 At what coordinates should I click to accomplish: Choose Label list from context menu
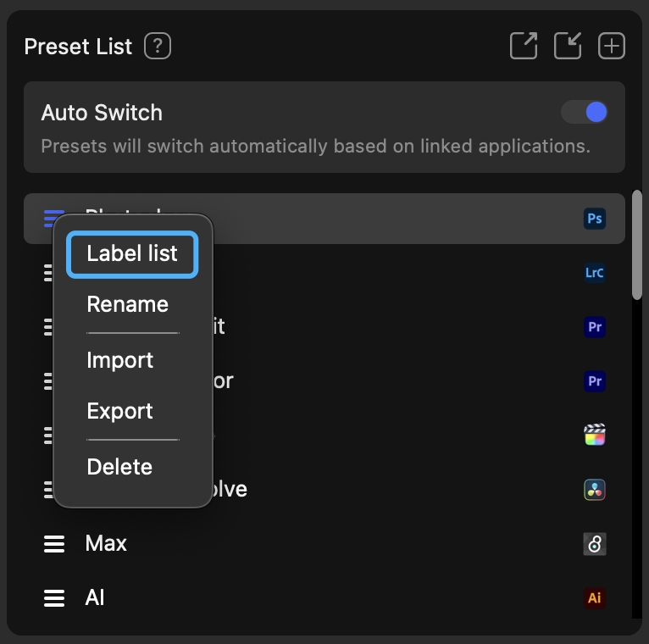[132, 254]
